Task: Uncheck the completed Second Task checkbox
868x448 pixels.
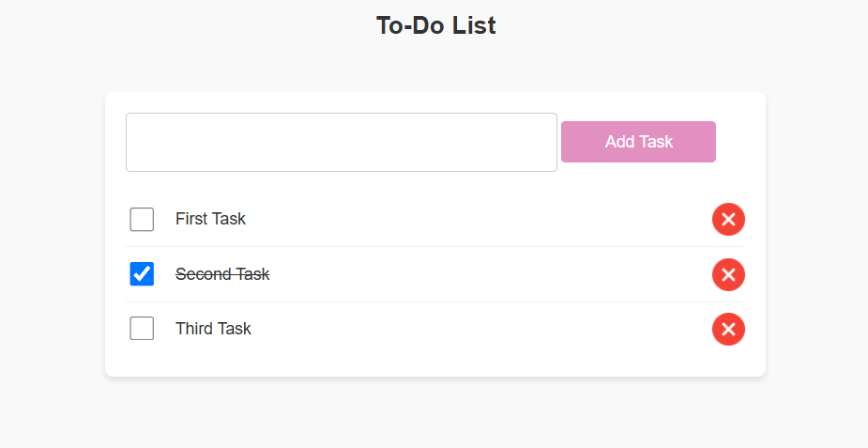Action: tap(142, 274)
